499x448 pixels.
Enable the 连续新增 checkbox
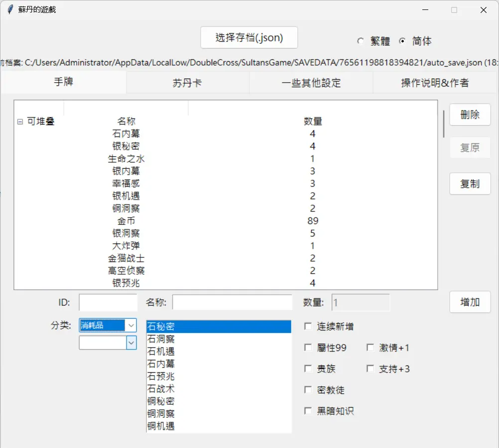point(308,326)
